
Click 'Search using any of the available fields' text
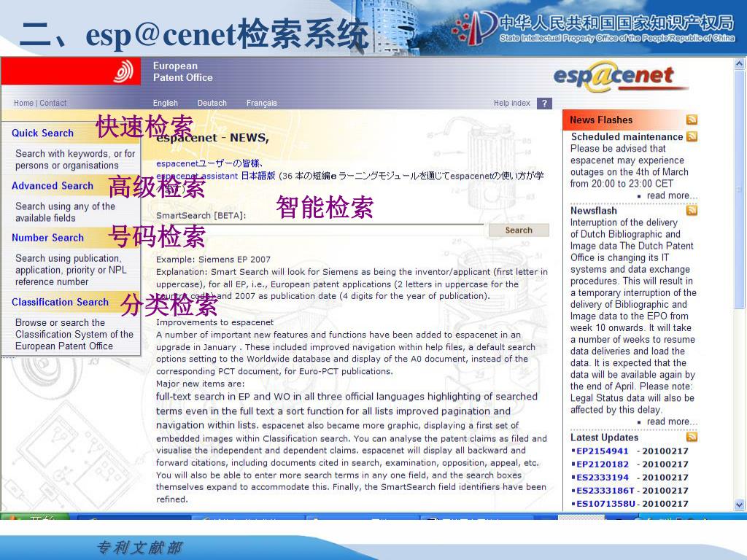[65, 212]
